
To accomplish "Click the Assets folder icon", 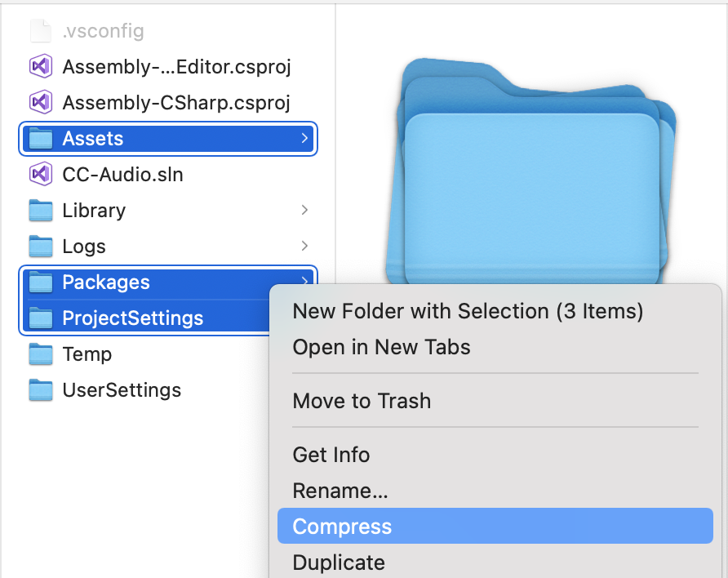I will (x=41, y=138).
